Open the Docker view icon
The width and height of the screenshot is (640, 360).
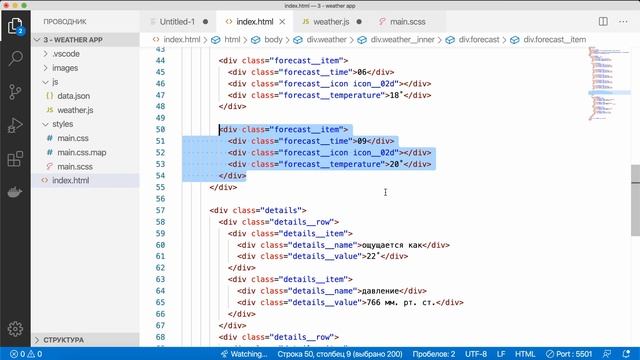coord(15,192)
